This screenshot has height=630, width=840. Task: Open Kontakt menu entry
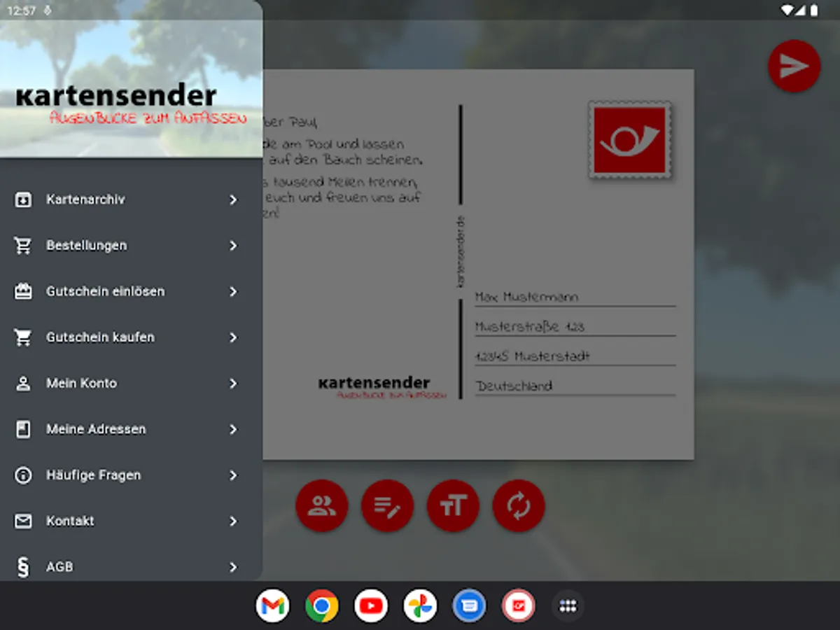click(131, 521)
